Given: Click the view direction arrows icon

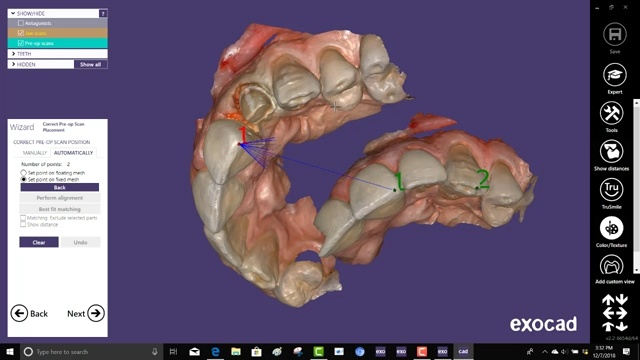Looking at the screenshot, I should click(615, 313).
